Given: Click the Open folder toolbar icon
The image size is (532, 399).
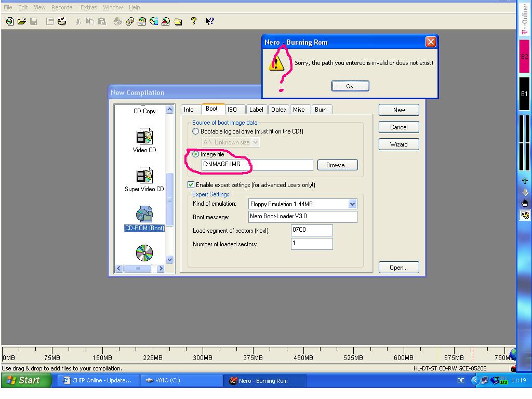Looking at the screenshot, I should (x=22, y=21).
